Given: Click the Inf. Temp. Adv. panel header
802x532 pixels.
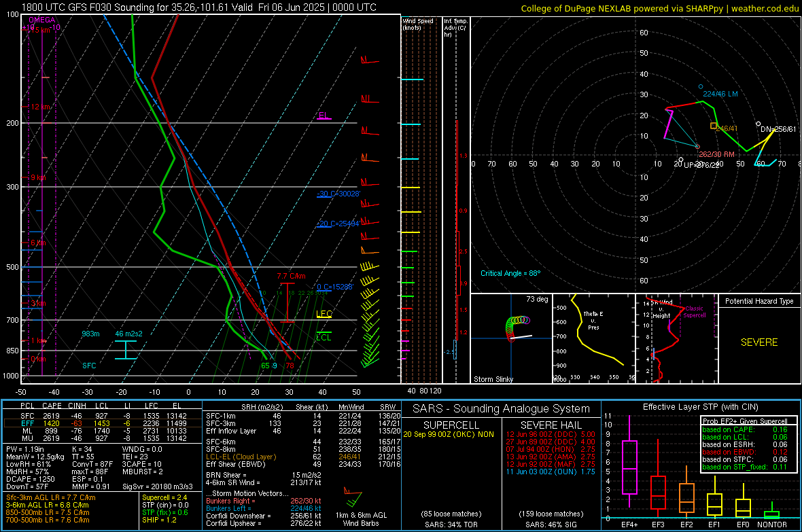Looking at the screenshot, I should coord(455,28).
